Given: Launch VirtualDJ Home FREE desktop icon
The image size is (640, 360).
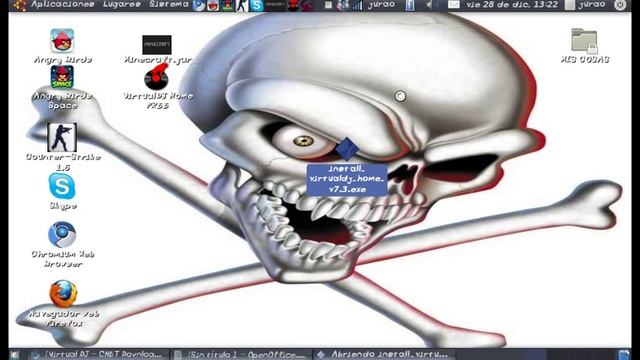Looking at the screenshot, I should tap(157, 77).
